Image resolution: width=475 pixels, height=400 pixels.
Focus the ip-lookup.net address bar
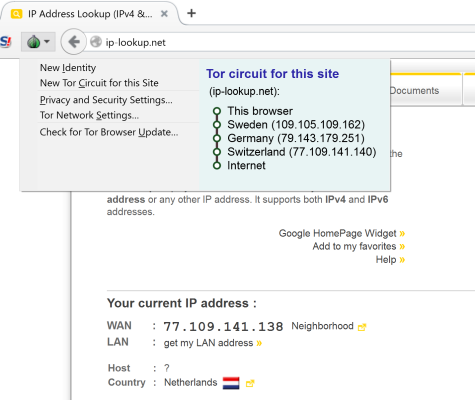point(280,42)
